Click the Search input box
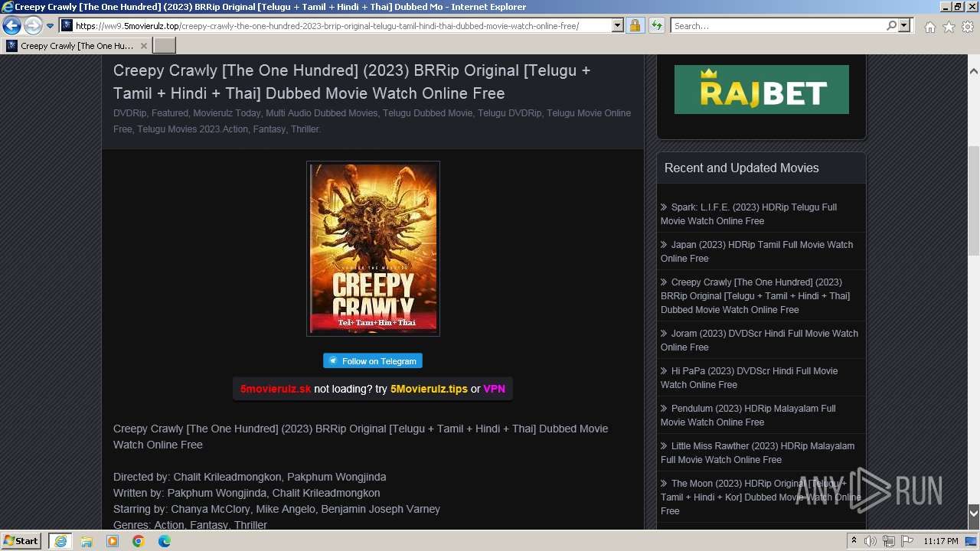This screenshot has height=551, width=980. coord(778,26)
